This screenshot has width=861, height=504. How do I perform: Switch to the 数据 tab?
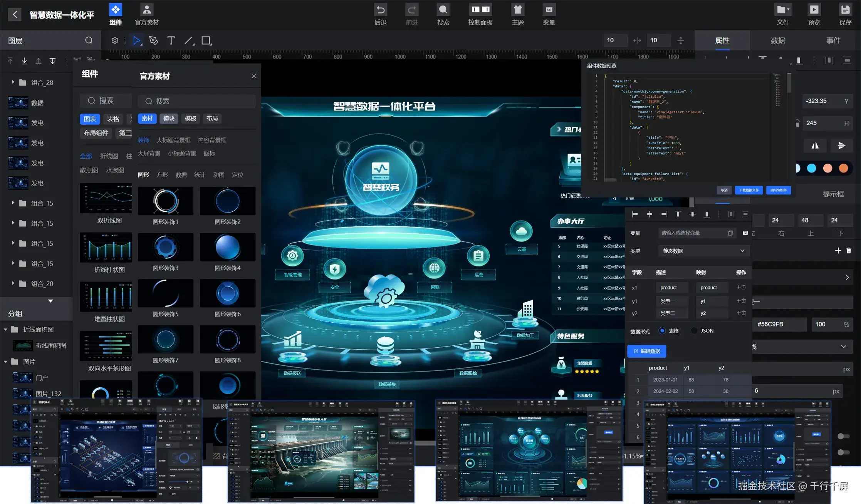777,40
